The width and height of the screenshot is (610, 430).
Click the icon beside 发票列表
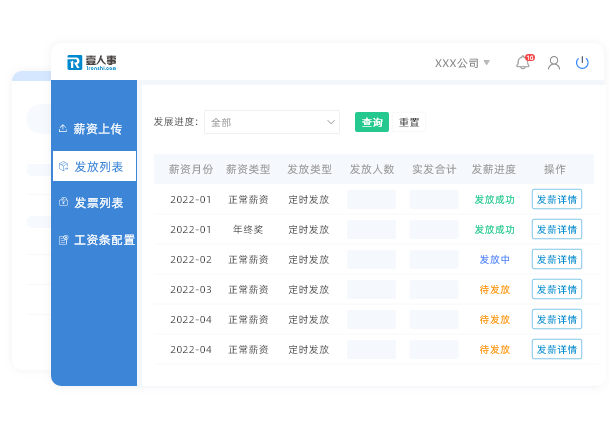[63, 202]
